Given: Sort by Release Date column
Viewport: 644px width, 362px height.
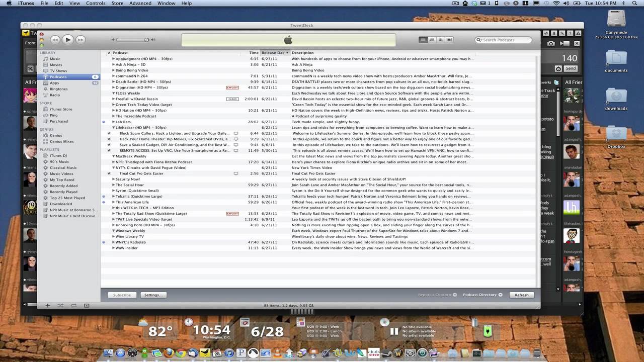Looking at the screenshot, I should point(275,53).
